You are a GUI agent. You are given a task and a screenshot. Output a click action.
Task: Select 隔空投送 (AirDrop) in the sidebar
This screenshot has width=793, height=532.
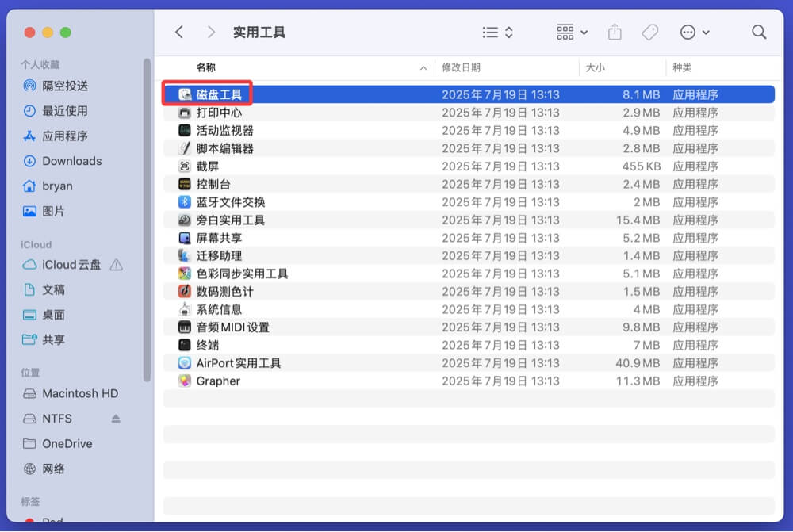click(60, 86)
